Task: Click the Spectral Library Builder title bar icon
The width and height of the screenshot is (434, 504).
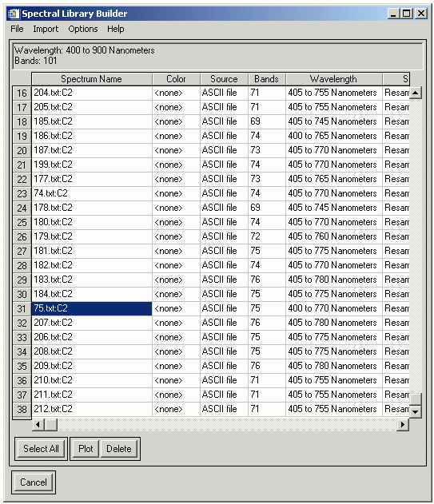Action: [x=14, y=14]
